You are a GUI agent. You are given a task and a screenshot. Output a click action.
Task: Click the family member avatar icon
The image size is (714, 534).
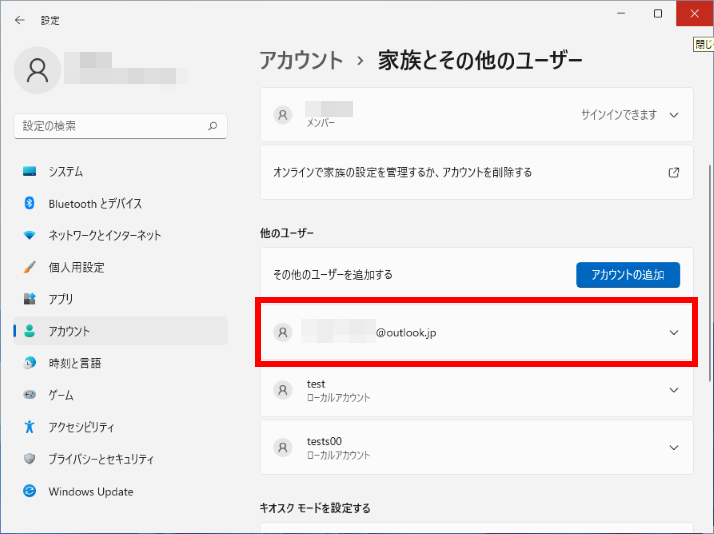pyautogui.click(x=283, y=115)
